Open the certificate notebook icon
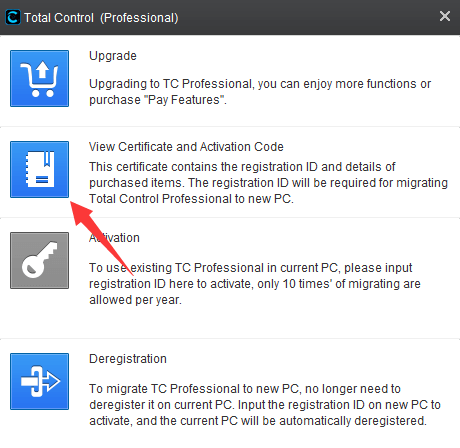 39,169
